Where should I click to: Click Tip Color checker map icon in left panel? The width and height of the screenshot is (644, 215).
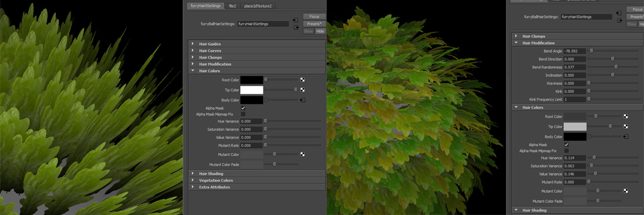[x=302, y=90]
